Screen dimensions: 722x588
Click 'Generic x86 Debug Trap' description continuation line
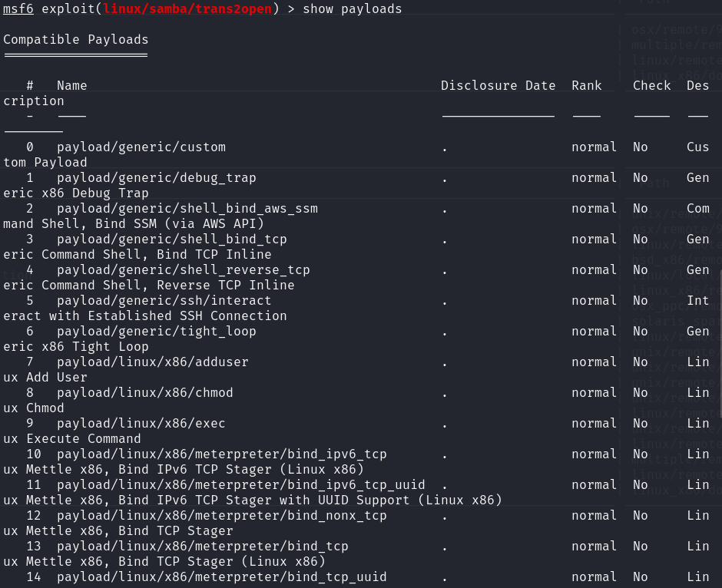[76, 193]
